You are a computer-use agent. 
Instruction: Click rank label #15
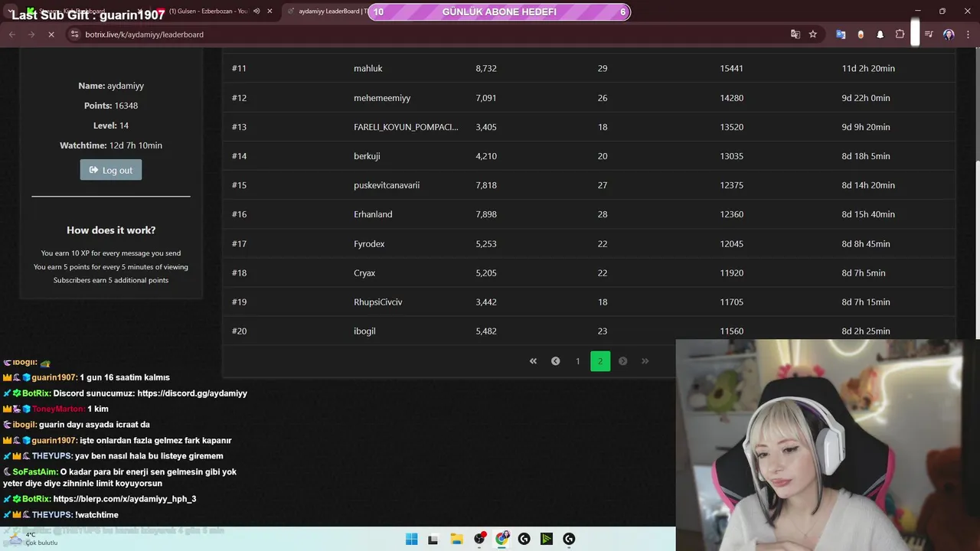point(239,185)
